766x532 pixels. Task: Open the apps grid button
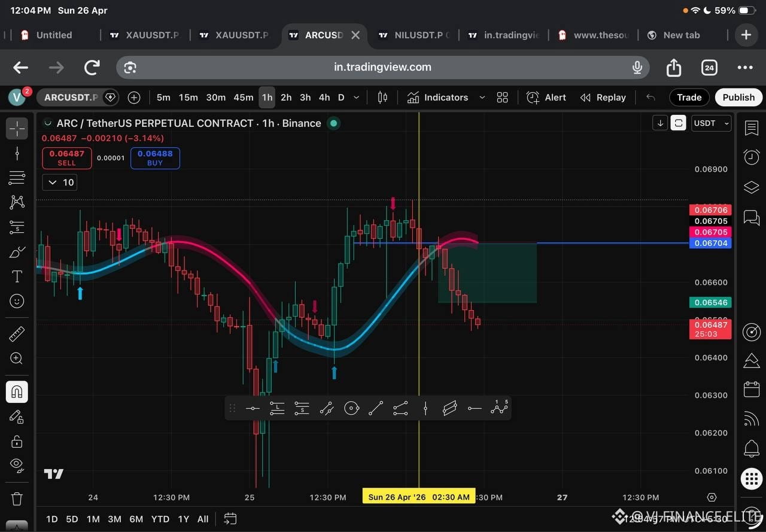point(752,479)
